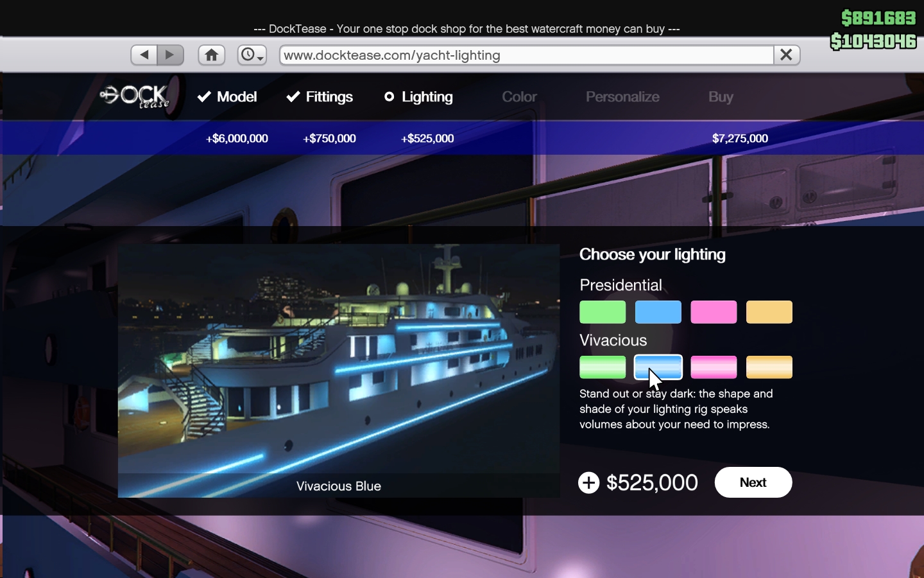Choose Presidential pink lighting swatch
This screenshot has height=578, width=924.
714,312
